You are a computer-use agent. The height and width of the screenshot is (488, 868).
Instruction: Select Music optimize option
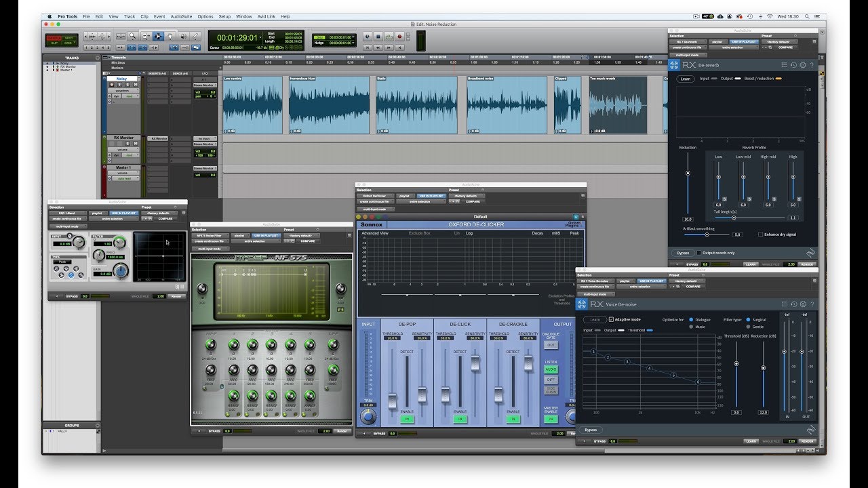(691, 327)
